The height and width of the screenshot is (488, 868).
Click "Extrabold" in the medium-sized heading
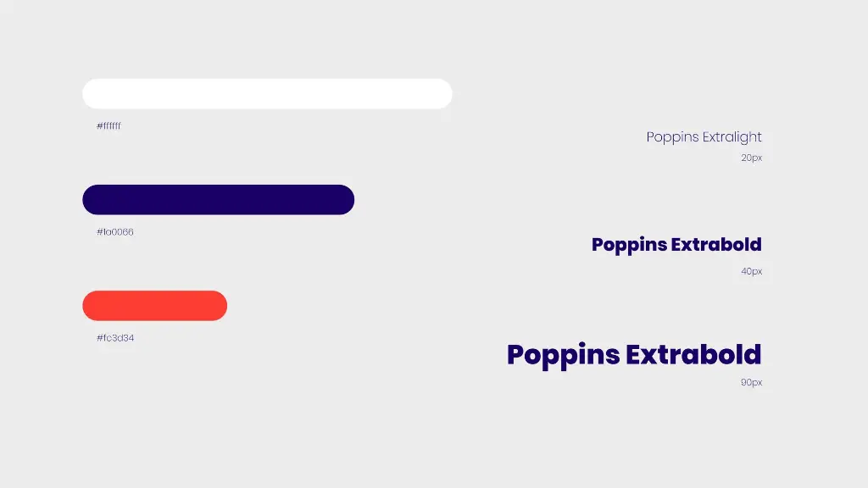pyautogui.click(x=716, y=245)
